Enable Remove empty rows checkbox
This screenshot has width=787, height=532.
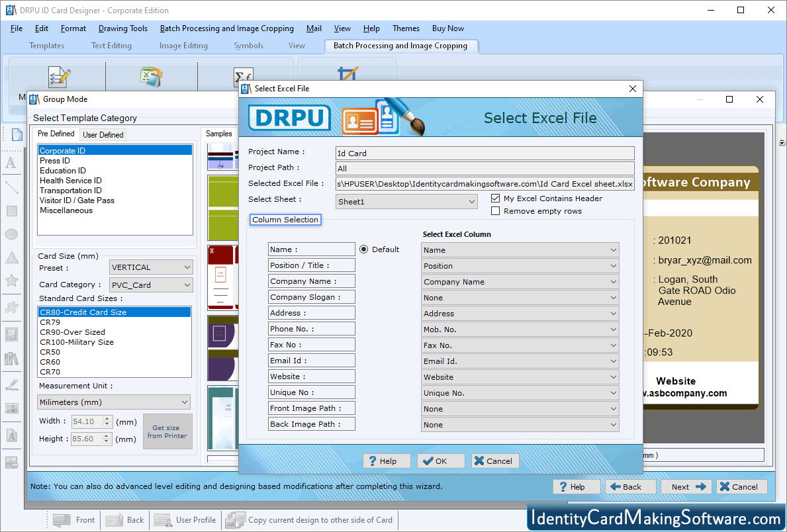[495, 211]
